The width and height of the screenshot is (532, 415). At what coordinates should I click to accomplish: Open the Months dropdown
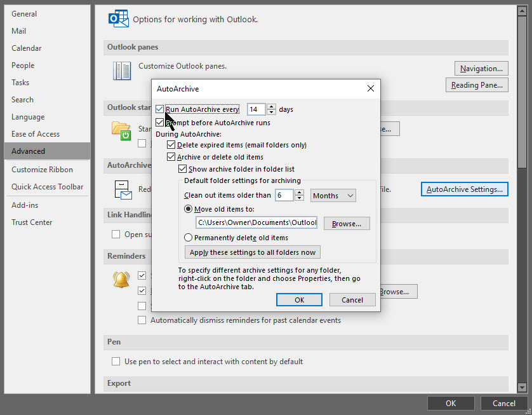[333, 196]
